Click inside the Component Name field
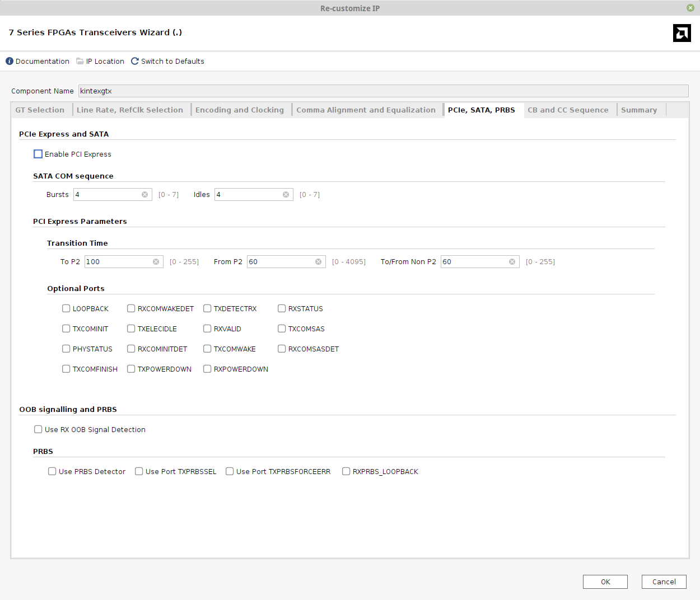Viewport: 700px width, 600px height. coord(224,91)
